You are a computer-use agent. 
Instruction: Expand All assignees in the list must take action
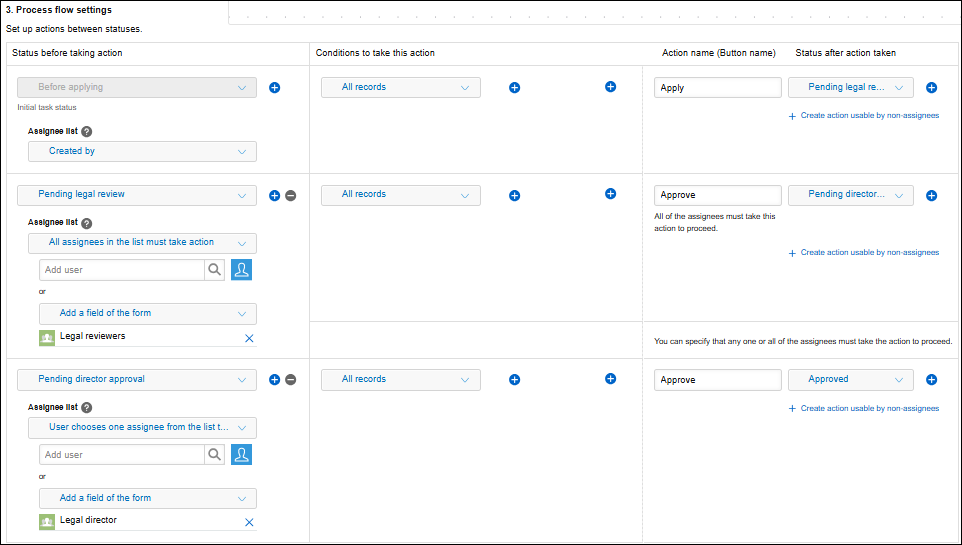[142, 243]
